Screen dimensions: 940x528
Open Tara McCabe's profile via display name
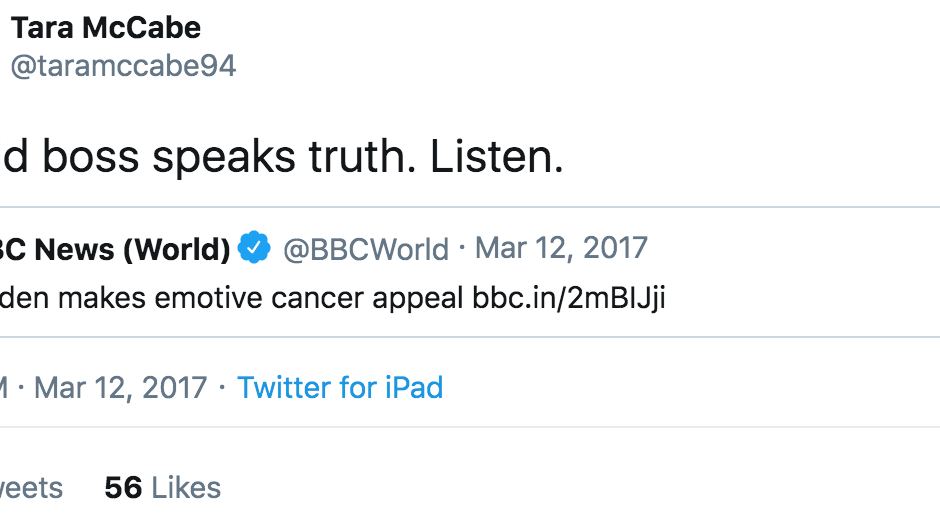click(x=105, y=28)
